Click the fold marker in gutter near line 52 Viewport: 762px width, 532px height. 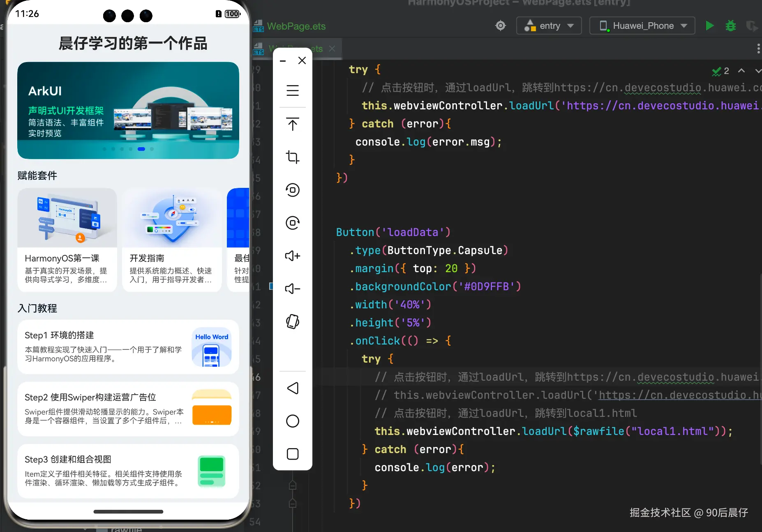tap(293, 486)
